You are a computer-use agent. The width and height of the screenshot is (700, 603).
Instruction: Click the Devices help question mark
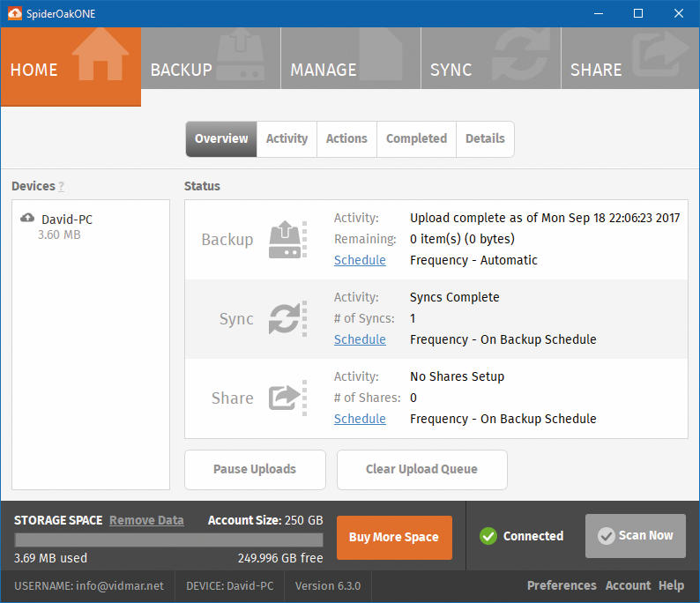click(x=61, y=186)
